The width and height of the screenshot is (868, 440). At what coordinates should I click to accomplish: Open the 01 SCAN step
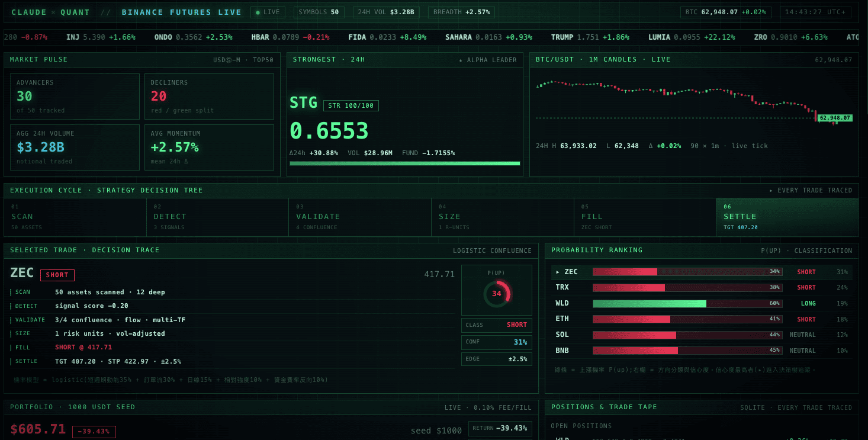point(75,217)
